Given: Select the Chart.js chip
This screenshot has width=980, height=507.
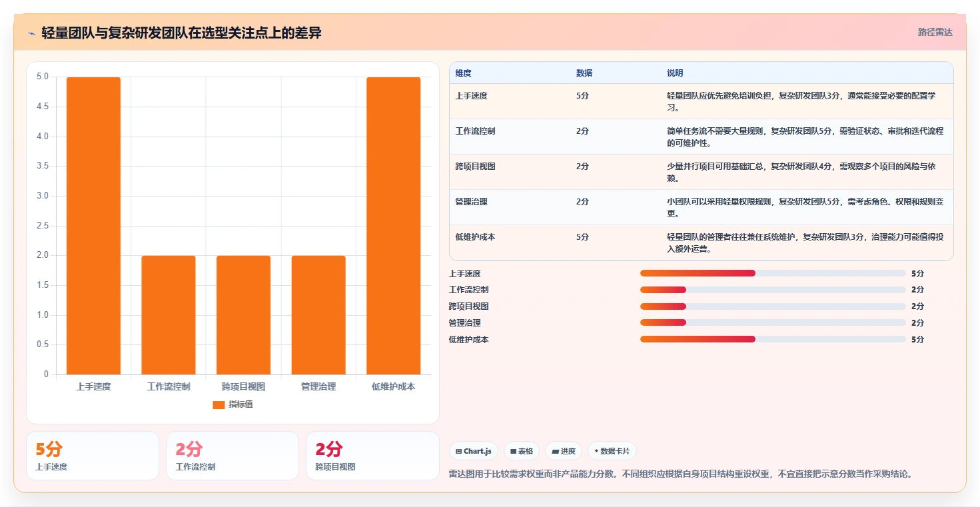Looking at the screenshot, I should tap(474, 451).
